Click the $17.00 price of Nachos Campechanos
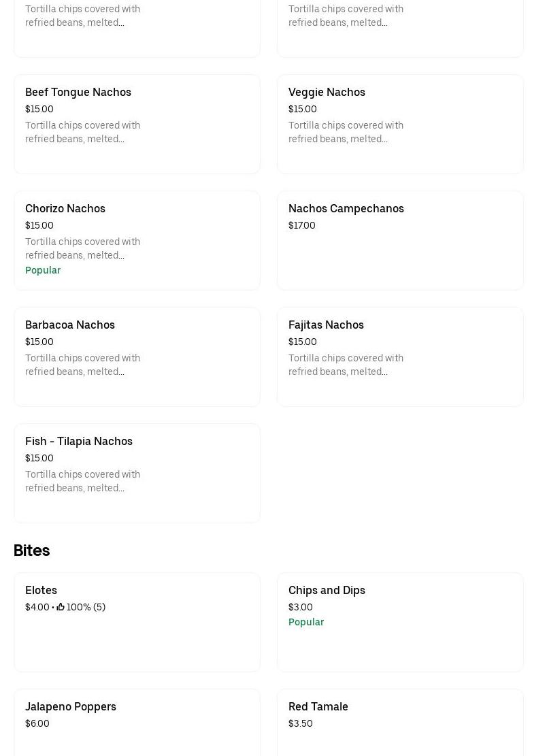 click(x=302, y=225)
